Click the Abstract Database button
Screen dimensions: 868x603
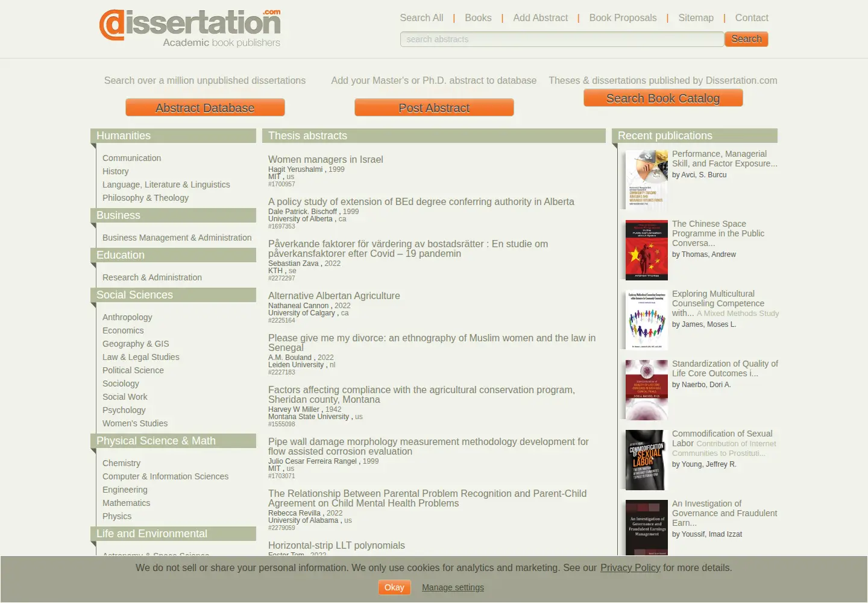[x=205, y=108]
